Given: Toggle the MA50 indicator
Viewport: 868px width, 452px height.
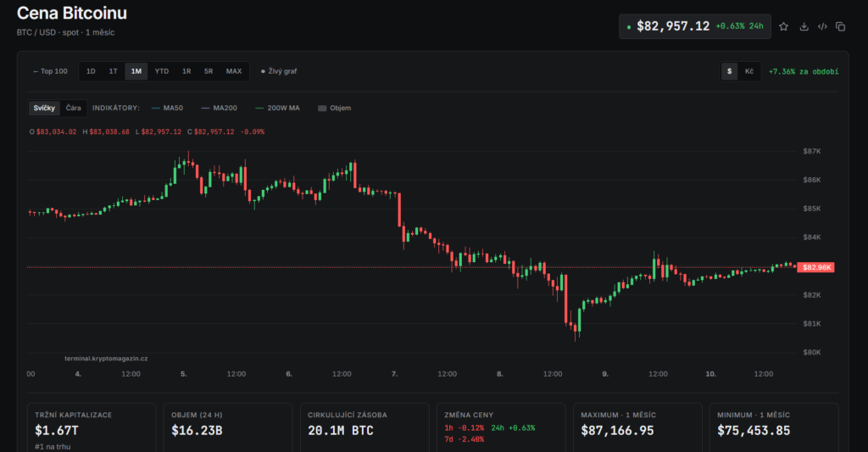Looking at the screenshot, I should (167, 108).
